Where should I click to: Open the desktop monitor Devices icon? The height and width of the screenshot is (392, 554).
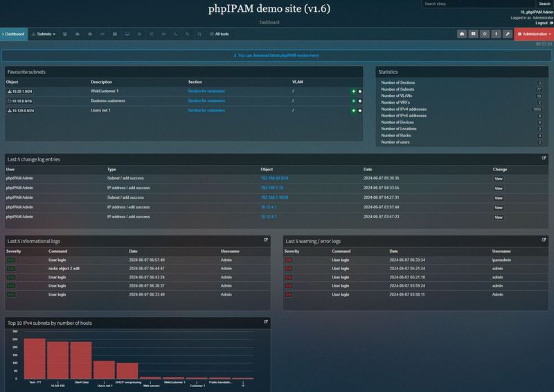pos(127,35)
